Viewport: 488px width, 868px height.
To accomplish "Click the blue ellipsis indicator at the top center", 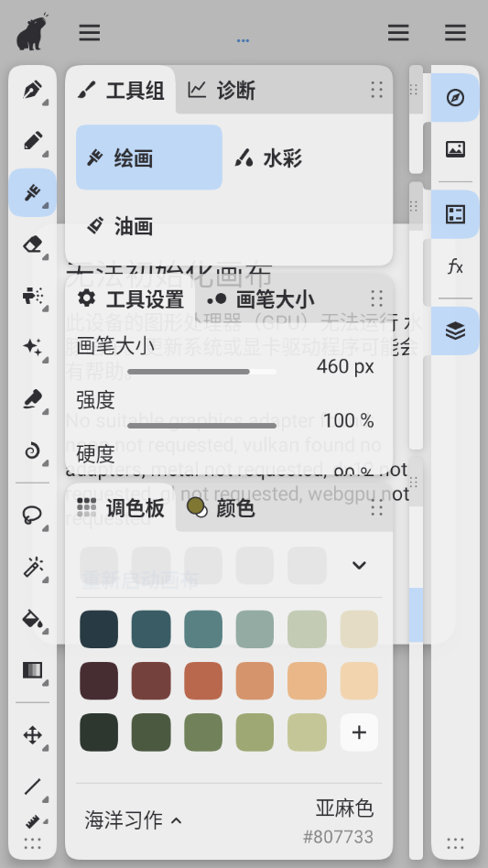I will pyautogui.click(x=243, y=40).
